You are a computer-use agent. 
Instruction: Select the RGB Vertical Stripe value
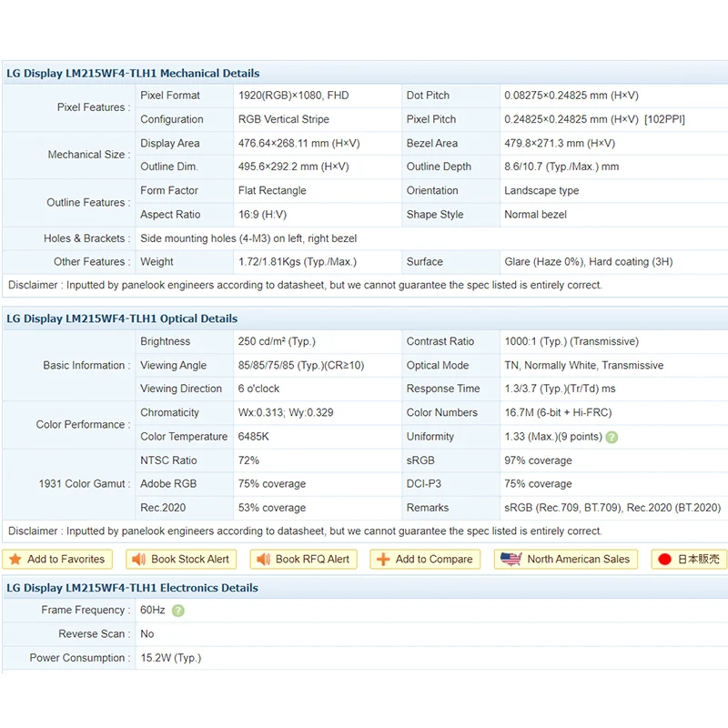(x=284, y=119)
